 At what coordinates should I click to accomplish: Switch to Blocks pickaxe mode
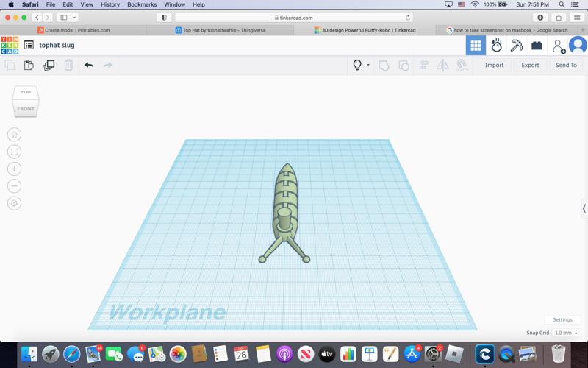(x=517, y=46)
